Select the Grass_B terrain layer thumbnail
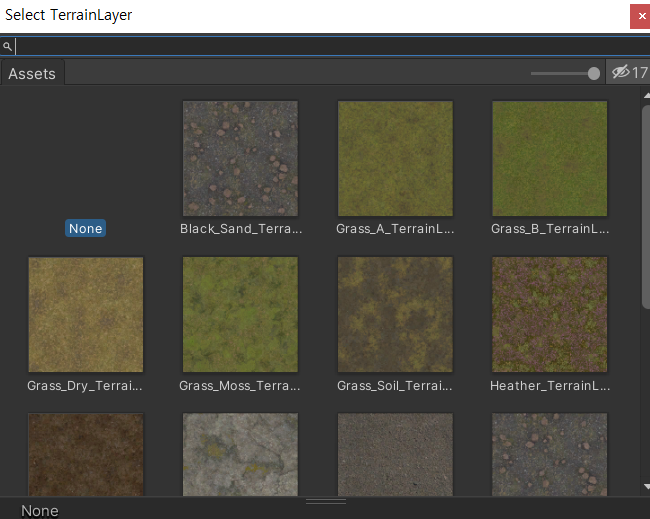 550,158
